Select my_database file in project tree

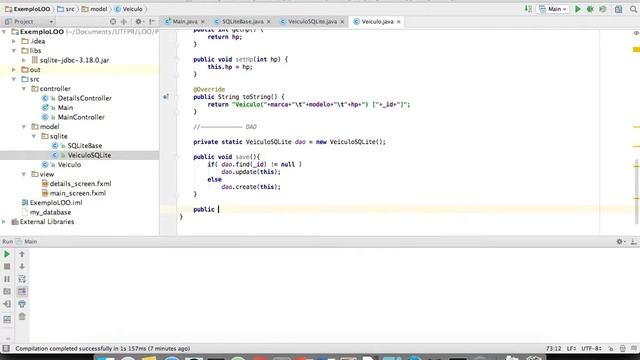coord(50,212)
